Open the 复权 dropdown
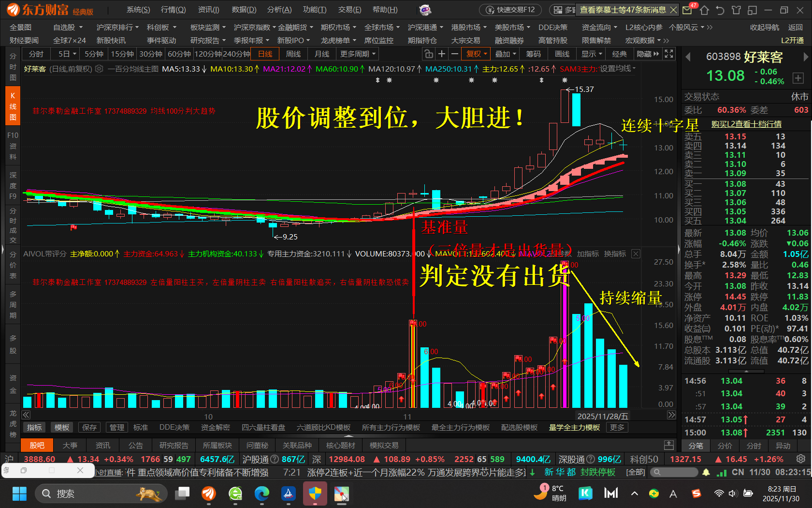The width and height of the screenshot is (812, 508). [x=476, y=54]
